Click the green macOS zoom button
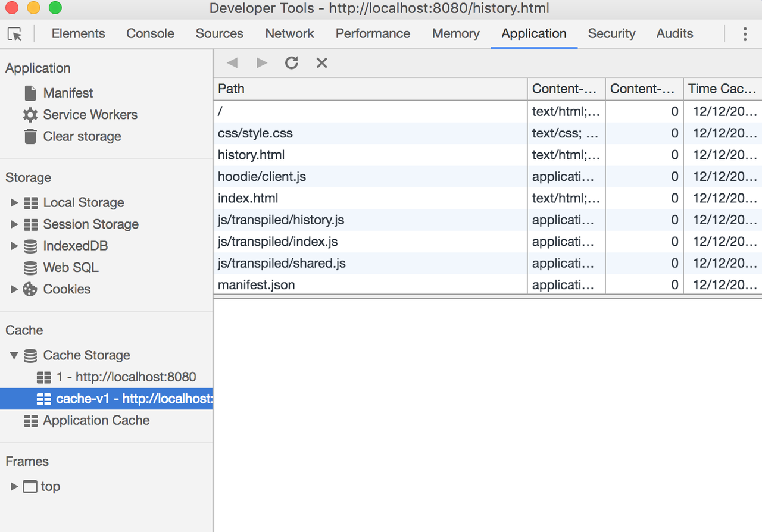This screenshot has width=762, height=532. [x=55, y=8]
